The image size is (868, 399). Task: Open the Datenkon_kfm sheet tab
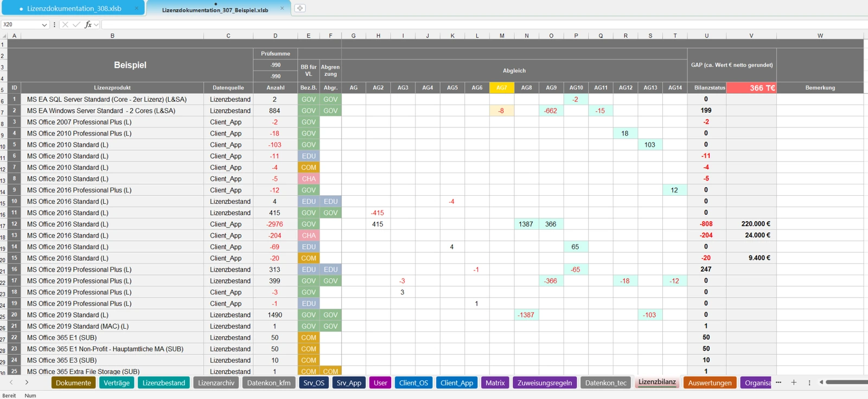click(269, 383)
